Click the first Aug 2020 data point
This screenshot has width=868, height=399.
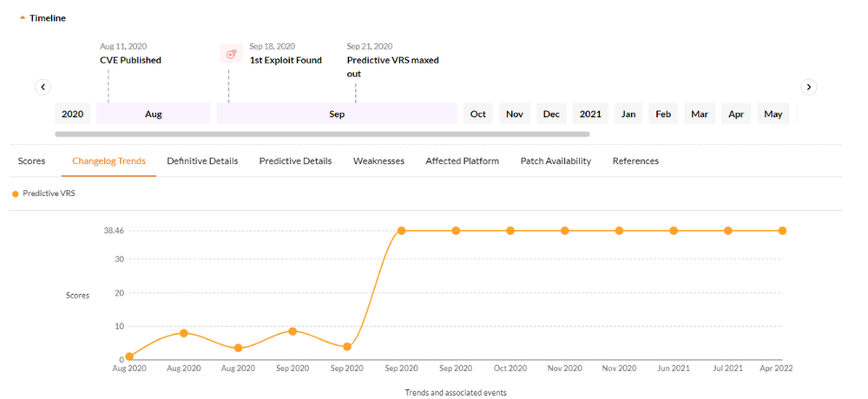pos(129,356)
